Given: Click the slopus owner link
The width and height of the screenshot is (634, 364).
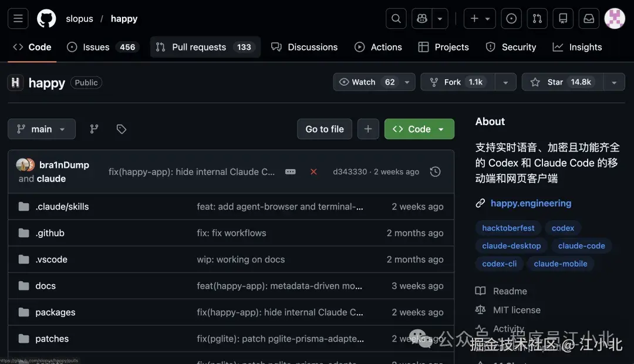Looking at the screenshot, I should [x=79, y=19].
